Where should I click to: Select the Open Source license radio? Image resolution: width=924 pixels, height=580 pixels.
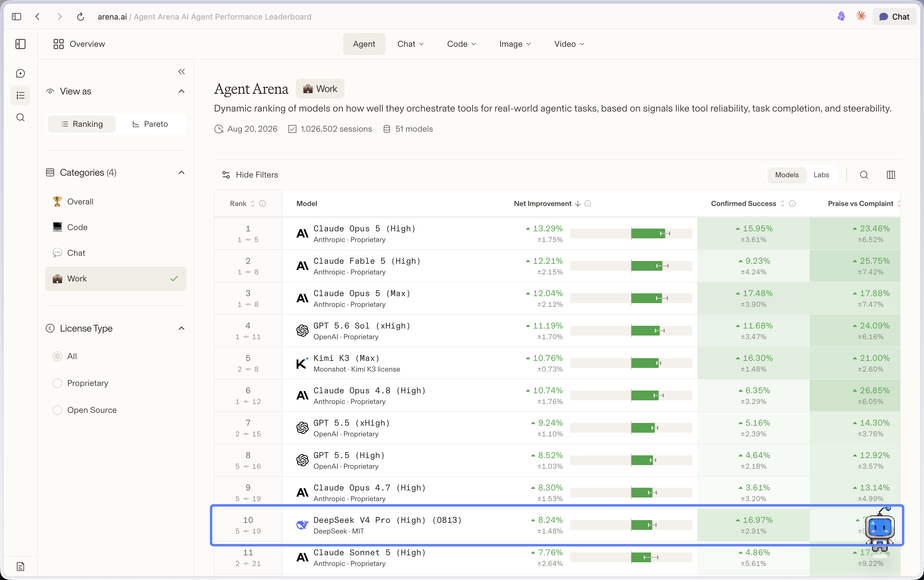[57, 410]
